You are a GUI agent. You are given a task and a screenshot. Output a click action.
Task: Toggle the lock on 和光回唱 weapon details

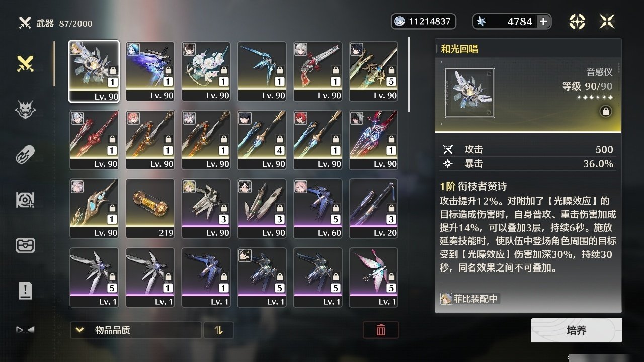click(x=606, y=112)
